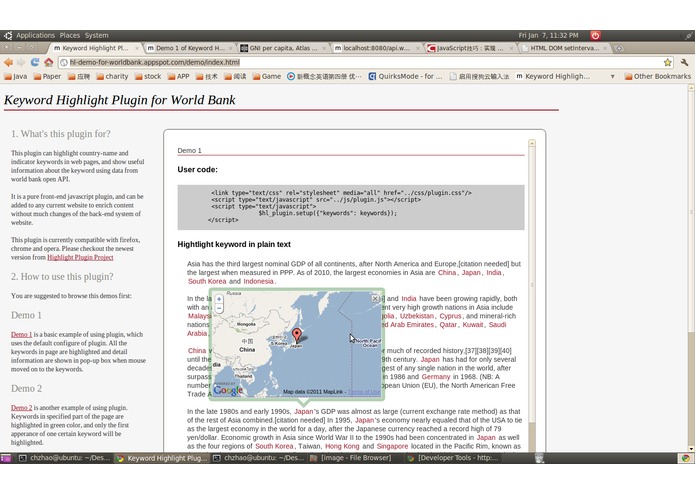
Task: Click highlighted keyword Singapore
Action: tap(392, 447)
